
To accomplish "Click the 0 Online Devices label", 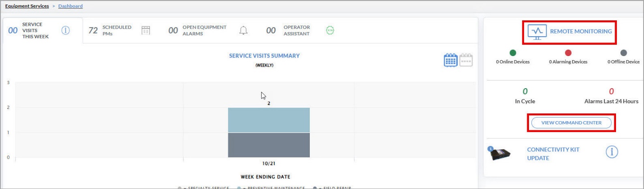I will 513,62.
